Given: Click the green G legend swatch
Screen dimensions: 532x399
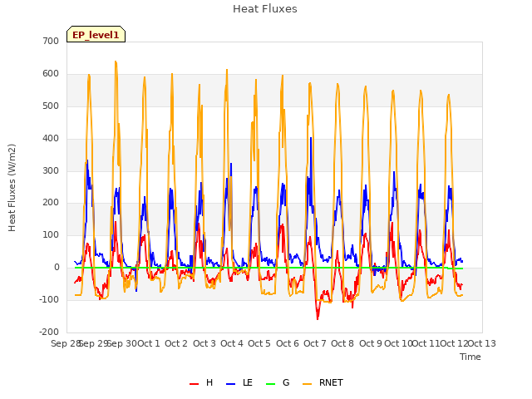Looking at the screenshot, I should tap(271, 384).
